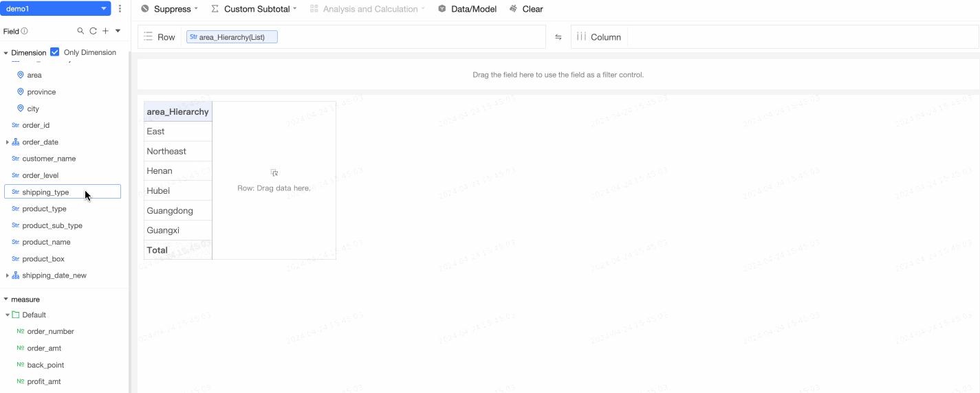Select the shipping_type field
Screen dimensions: 980x393
63,192
